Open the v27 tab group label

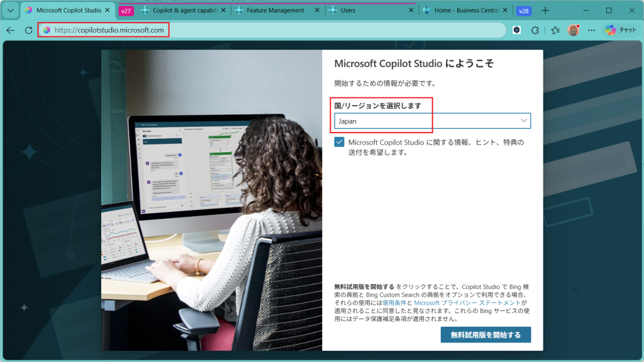126,11
